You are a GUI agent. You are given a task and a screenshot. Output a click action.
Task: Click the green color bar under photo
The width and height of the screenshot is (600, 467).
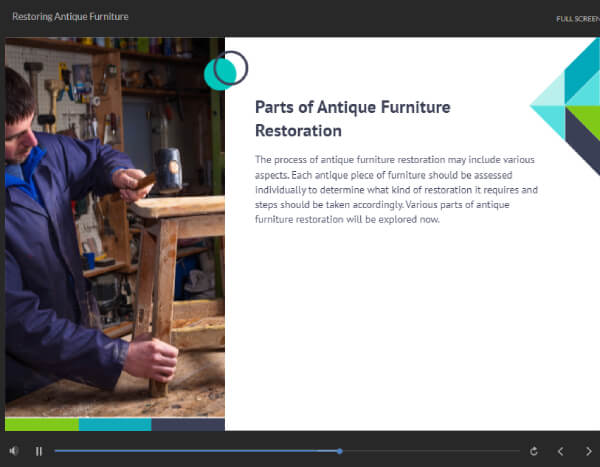click(x=41, y=424)
